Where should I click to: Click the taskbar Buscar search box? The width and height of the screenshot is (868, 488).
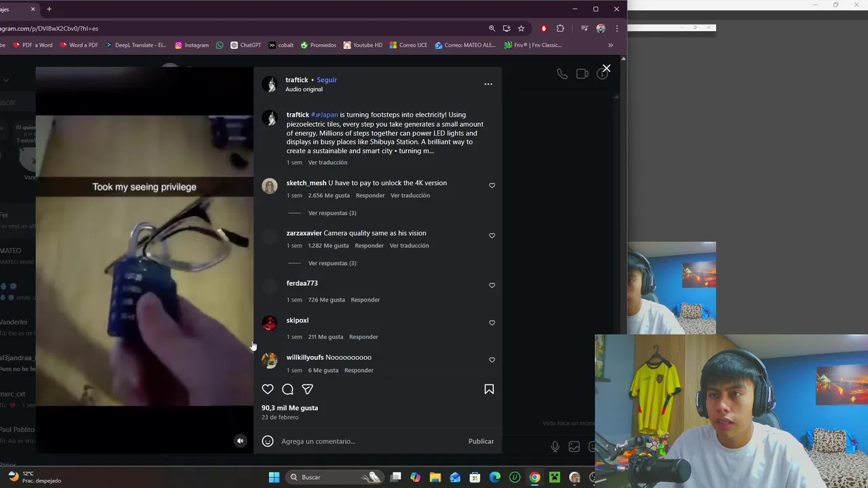click(334, 477)
